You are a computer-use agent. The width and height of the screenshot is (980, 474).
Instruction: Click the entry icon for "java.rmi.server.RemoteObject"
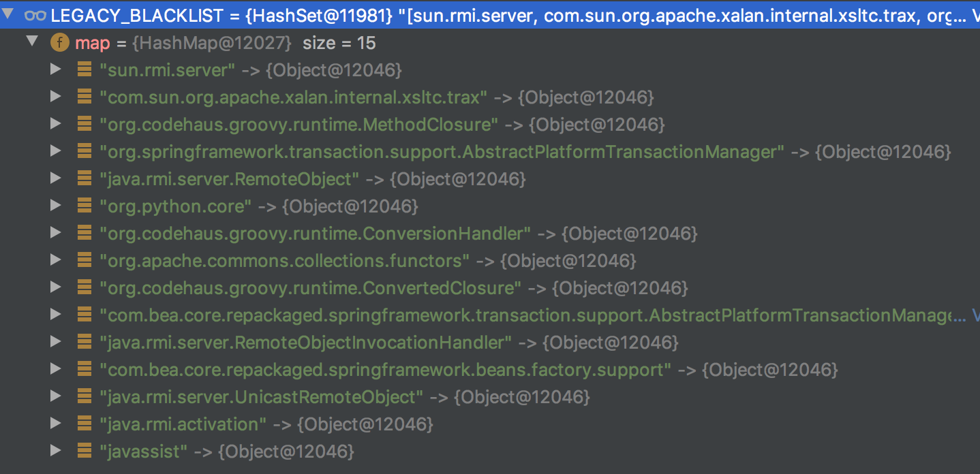click(x=85, y=178)
